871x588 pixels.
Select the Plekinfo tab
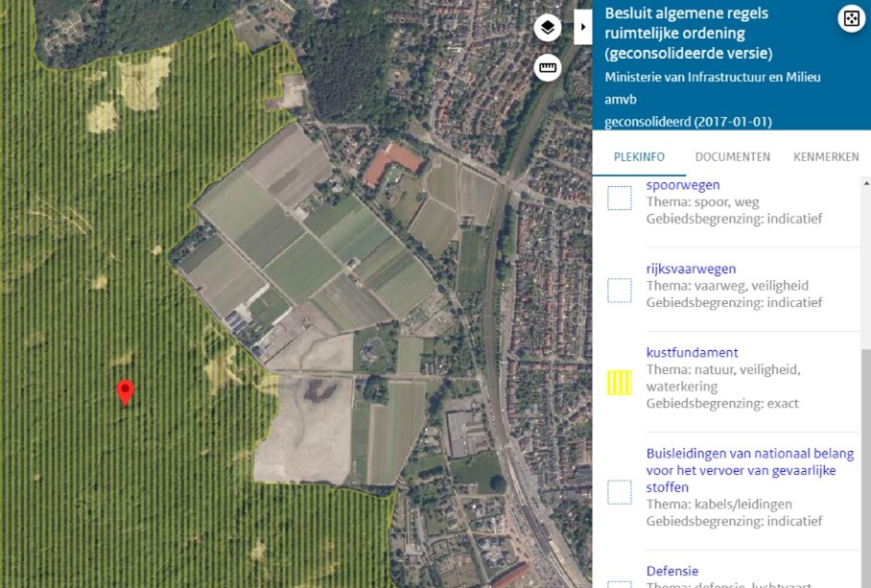(x=640, y=157)
